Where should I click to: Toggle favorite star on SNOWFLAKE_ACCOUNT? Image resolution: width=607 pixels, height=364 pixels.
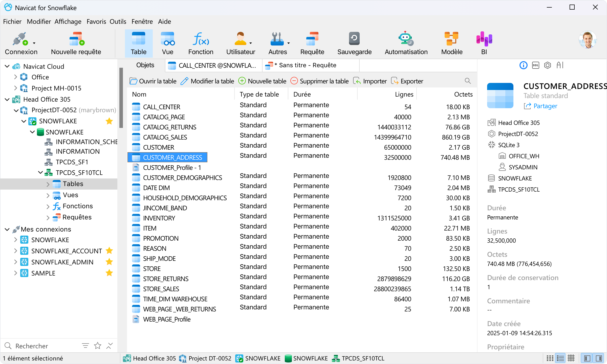[x=109, y=251]
